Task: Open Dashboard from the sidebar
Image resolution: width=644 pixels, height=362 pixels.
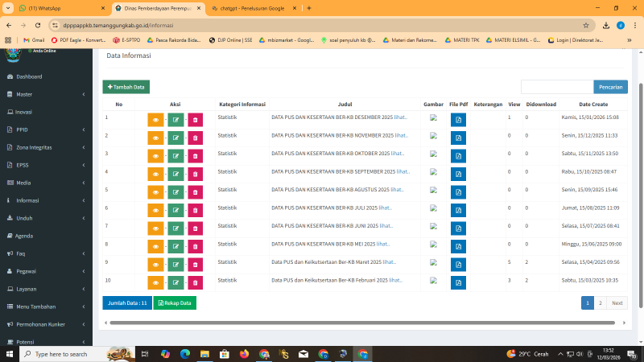Action: tap(28, 76)
